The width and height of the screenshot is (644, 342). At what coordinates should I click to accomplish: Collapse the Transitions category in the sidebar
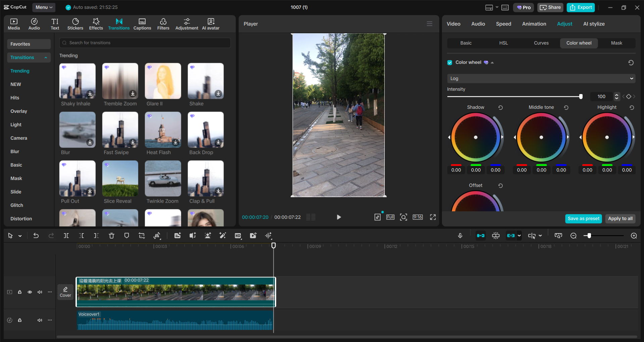(x=46, y=57)
